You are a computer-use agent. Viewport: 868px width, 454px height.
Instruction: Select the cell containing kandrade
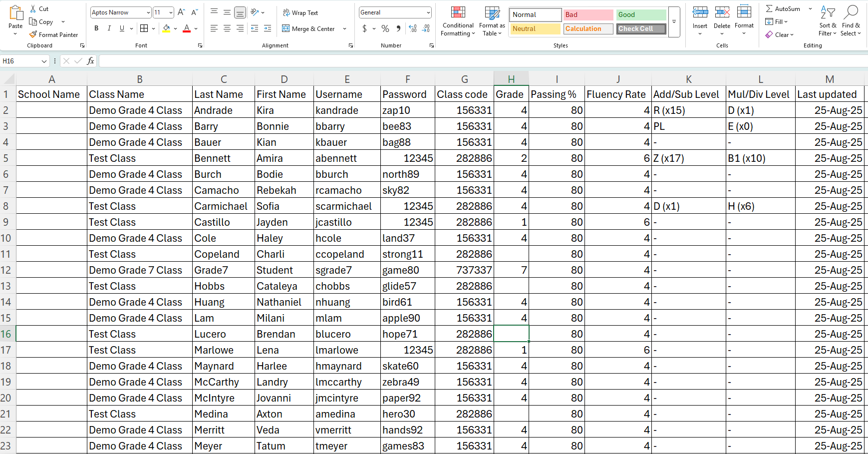tap(347, 110)
